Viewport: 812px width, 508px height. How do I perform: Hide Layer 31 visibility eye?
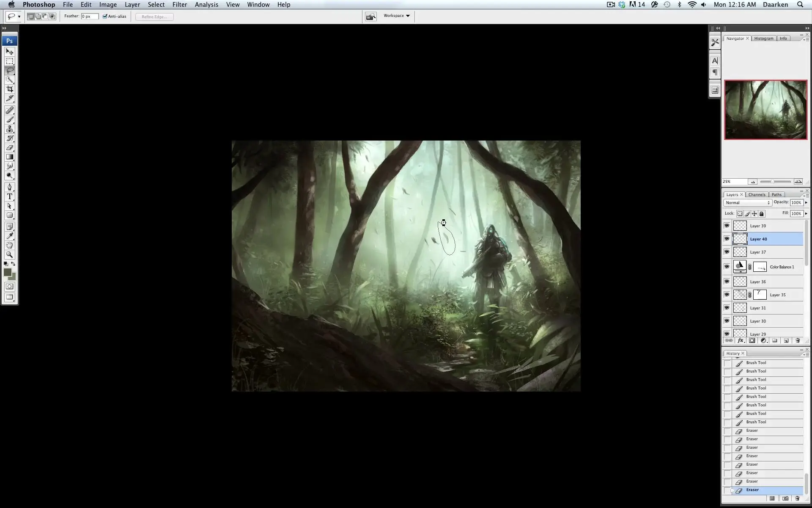click(727, 308)
